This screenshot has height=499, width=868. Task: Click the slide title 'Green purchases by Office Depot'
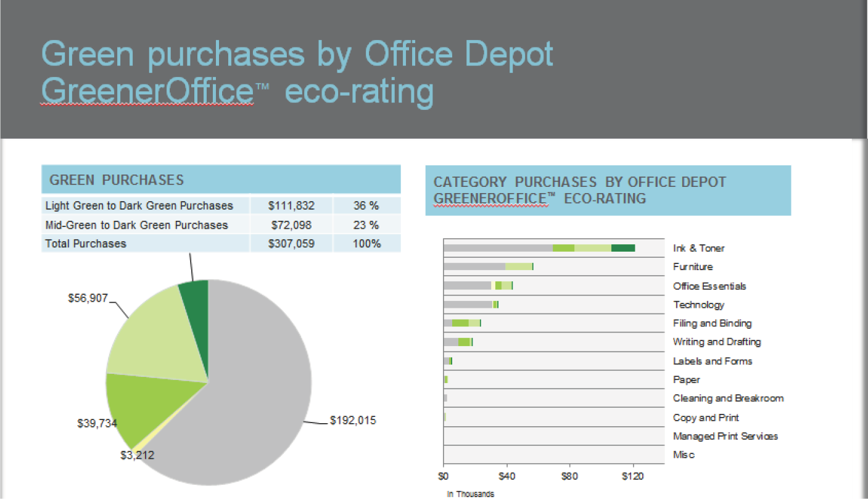(297, 55)
